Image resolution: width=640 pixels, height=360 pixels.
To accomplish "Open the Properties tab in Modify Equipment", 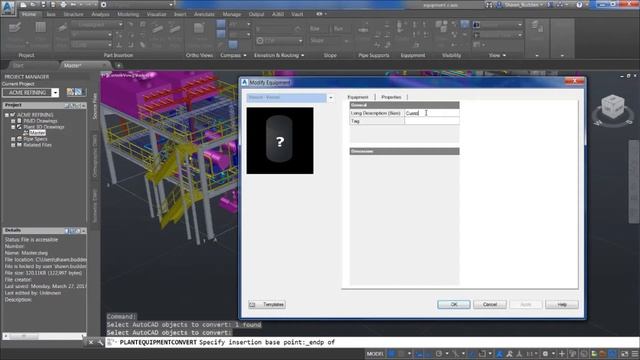I will [391, 97].
